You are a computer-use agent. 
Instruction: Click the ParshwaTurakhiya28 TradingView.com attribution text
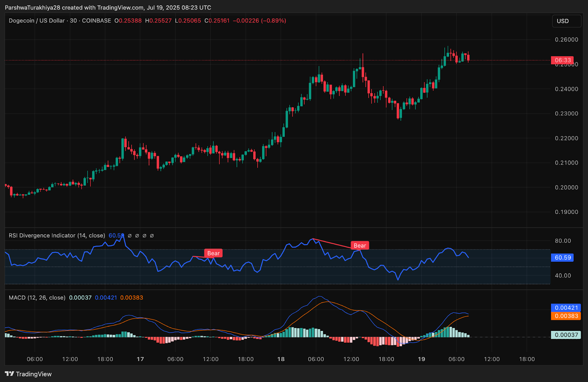[108, 7]
